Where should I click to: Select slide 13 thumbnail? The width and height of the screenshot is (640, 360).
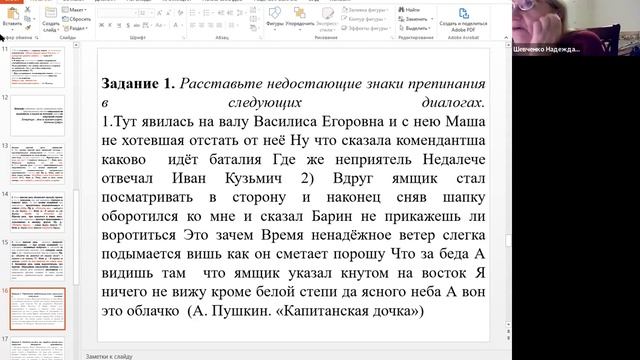pyautogui.click(x=38, y=164)
